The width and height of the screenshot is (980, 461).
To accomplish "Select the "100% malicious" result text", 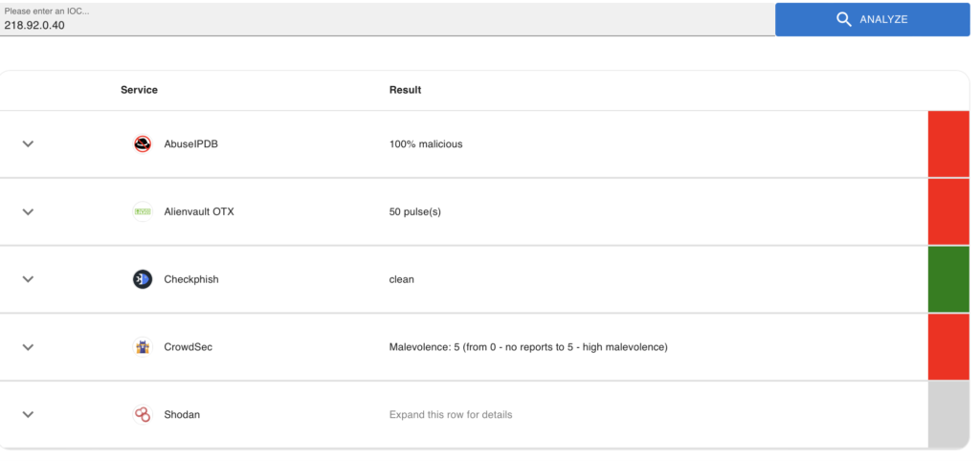I will click(426, 144).
